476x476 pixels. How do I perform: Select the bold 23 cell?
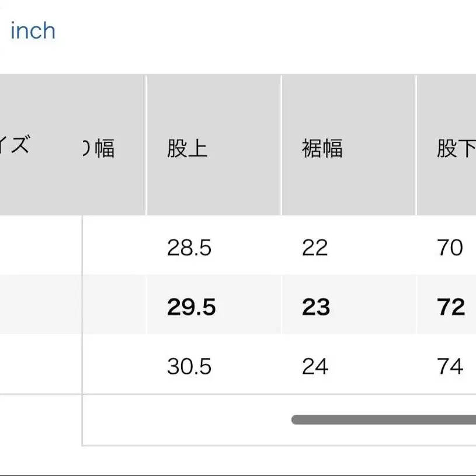[x=316, y=307]
